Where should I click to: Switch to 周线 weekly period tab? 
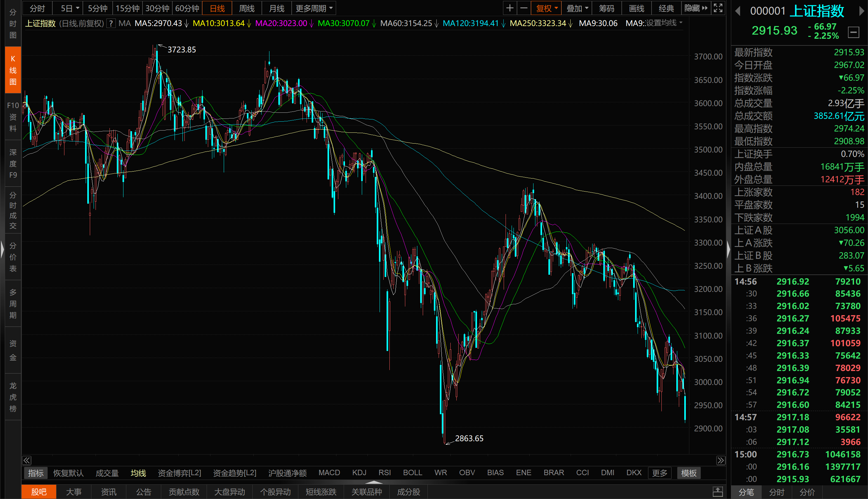tap(247, 8)
